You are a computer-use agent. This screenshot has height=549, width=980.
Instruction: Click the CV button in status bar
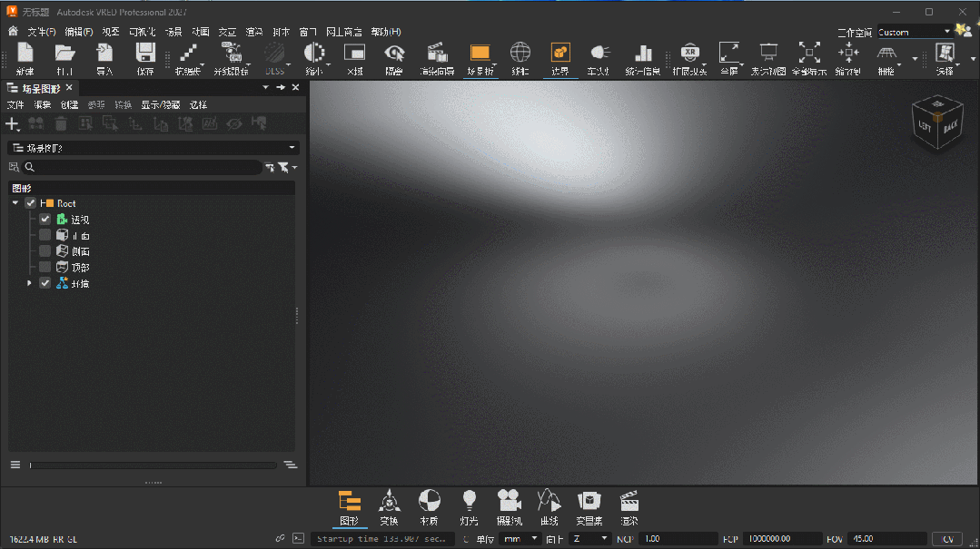point(947,538)
